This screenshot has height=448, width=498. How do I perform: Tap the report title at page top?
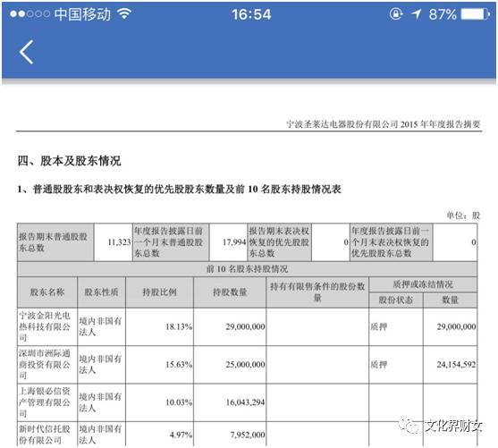383,124
